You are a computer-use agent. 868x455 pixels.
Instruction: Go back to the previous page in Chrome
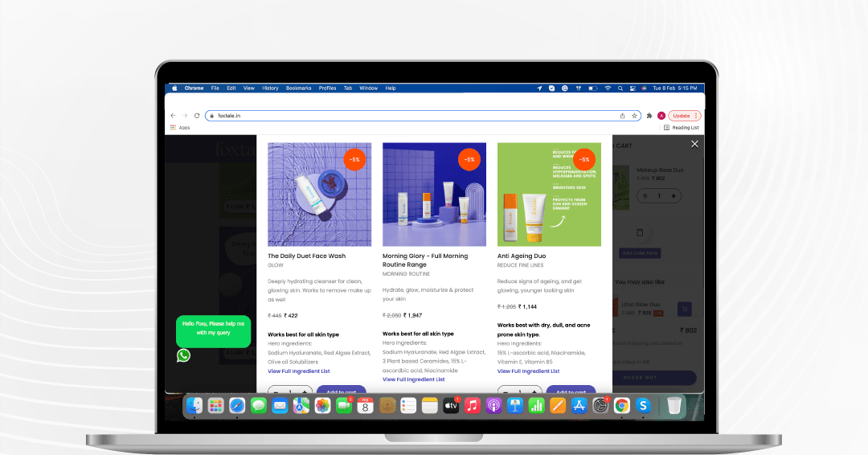tap(174, 116)
